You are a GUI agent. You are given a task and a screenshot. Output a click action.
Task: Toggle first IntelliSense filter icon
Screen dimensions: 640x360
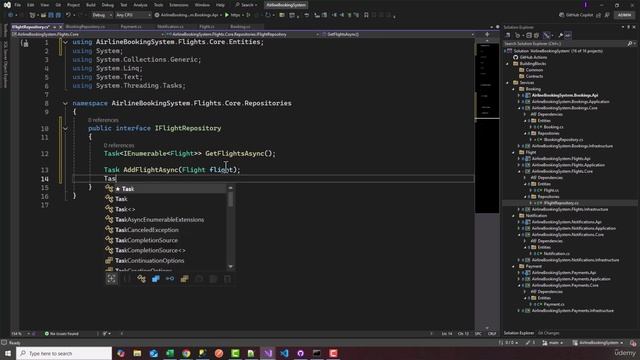111,279
